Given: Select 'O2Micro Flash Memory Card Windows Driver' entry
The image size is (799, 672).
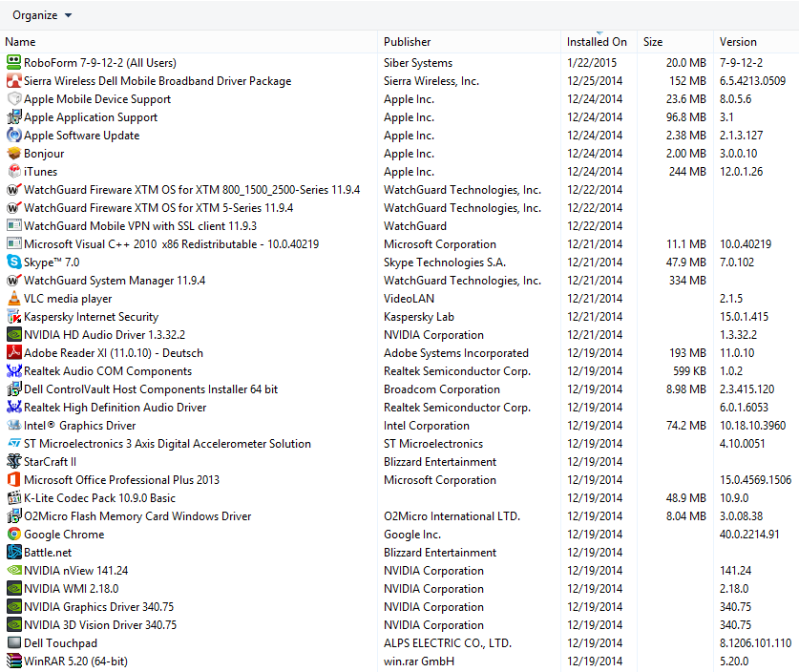Looking at the screenshot, I should pyautogui.click(x=137, y=516).
